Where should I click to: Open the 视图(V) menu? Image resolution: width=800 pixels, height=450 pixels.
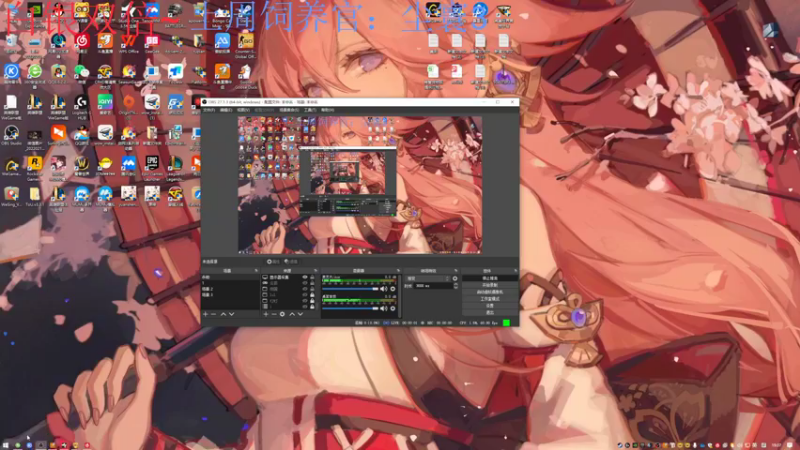click(x=243, y=110)
